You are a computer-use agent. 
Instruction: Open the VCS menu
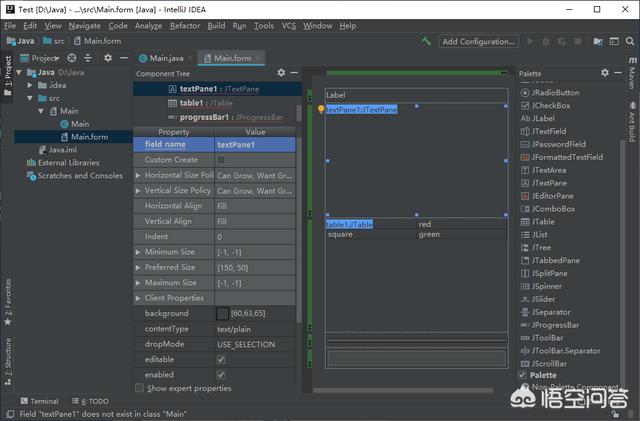pos(289,26)
